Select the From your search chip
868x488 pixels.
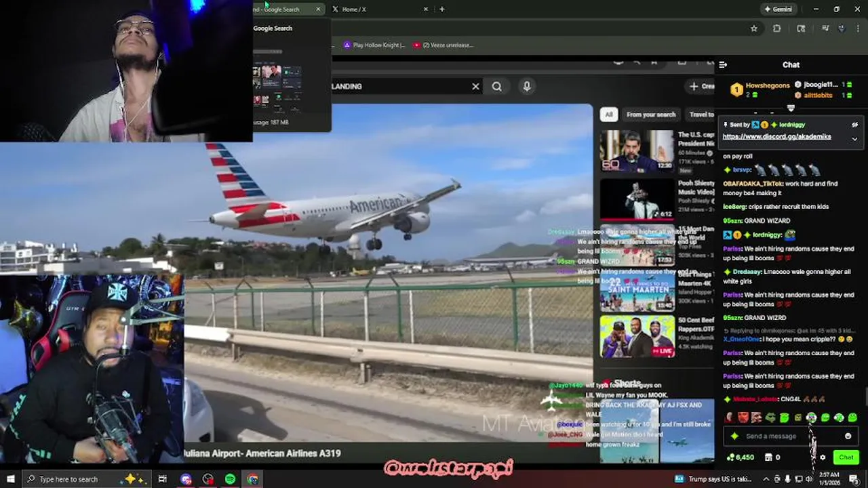[651, 115]
